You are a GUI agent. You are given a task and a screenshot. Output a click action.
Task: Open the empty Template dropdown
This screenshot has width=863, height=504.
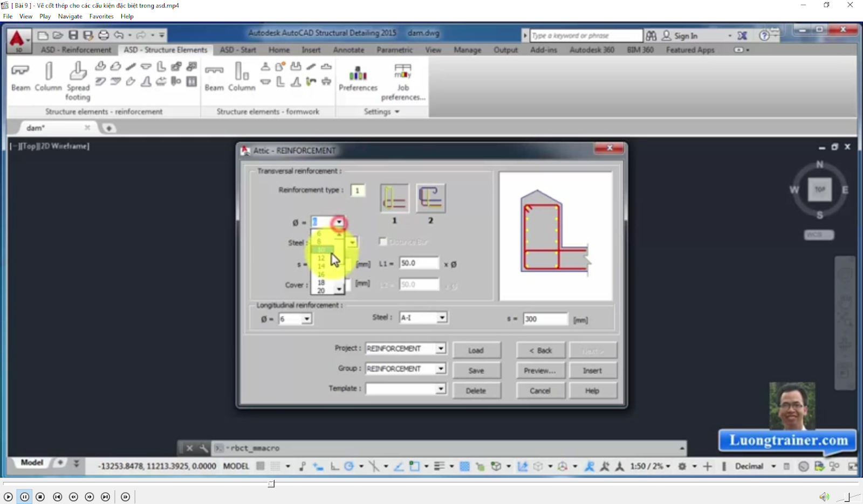click(x=440, y=388)
